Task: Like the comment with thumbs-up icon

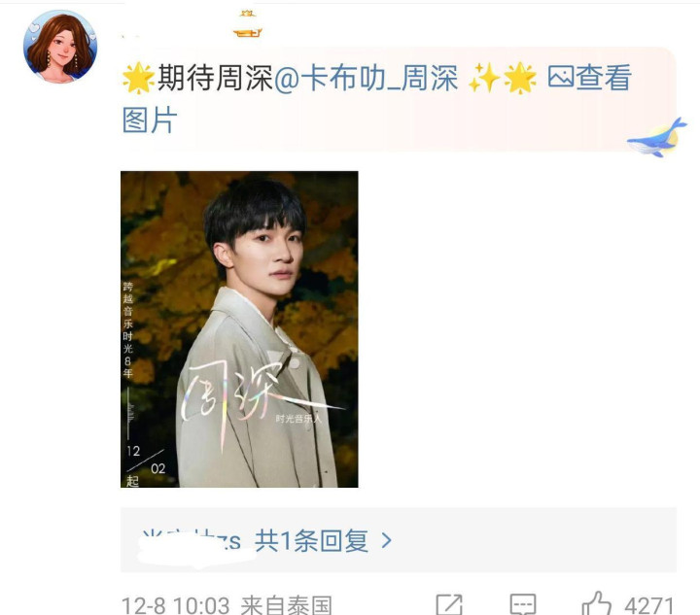Action: pyautogui.click(x=596, y=604)
